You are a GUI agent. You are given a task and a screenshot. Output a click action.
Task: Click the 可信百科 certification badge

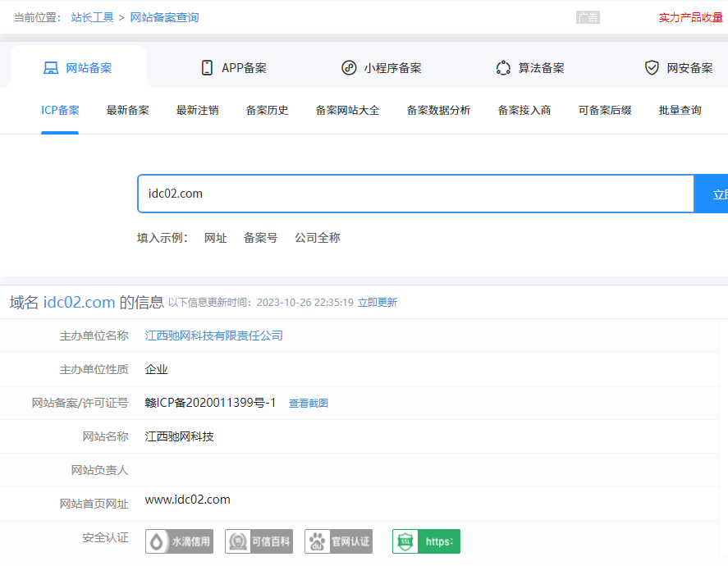coord(259,541)
